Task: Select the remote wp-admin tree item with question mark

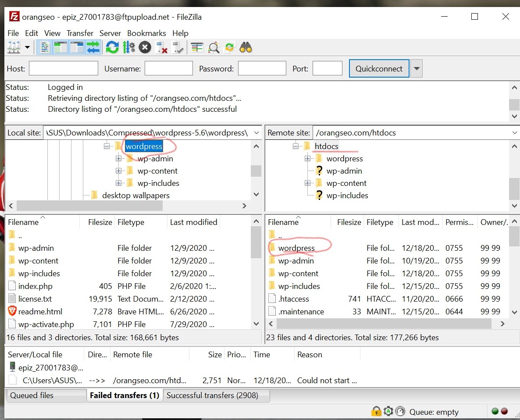Action: [x=344, y=171]
